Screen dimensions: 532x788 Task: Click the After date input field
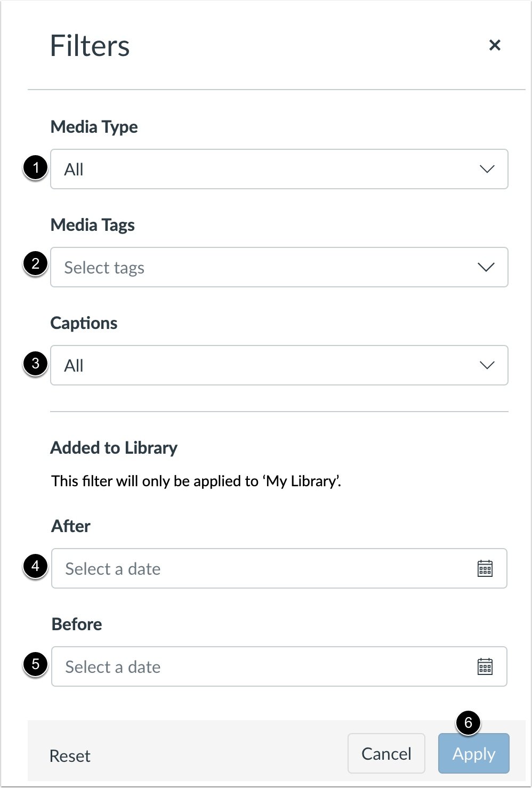(213, 568)
